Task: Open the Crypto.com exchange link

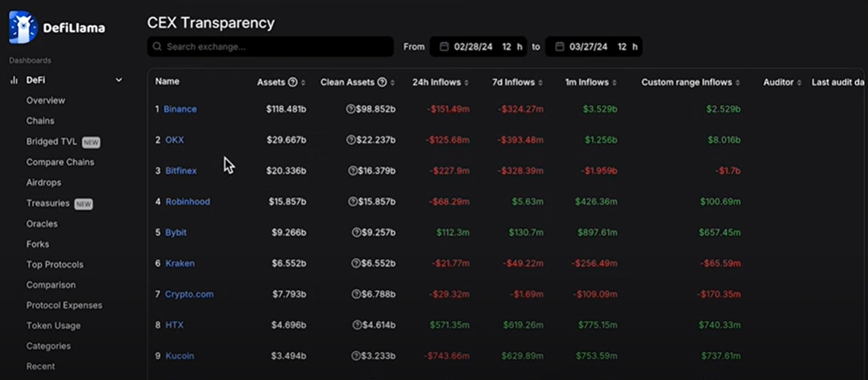Action: point(189,294)
